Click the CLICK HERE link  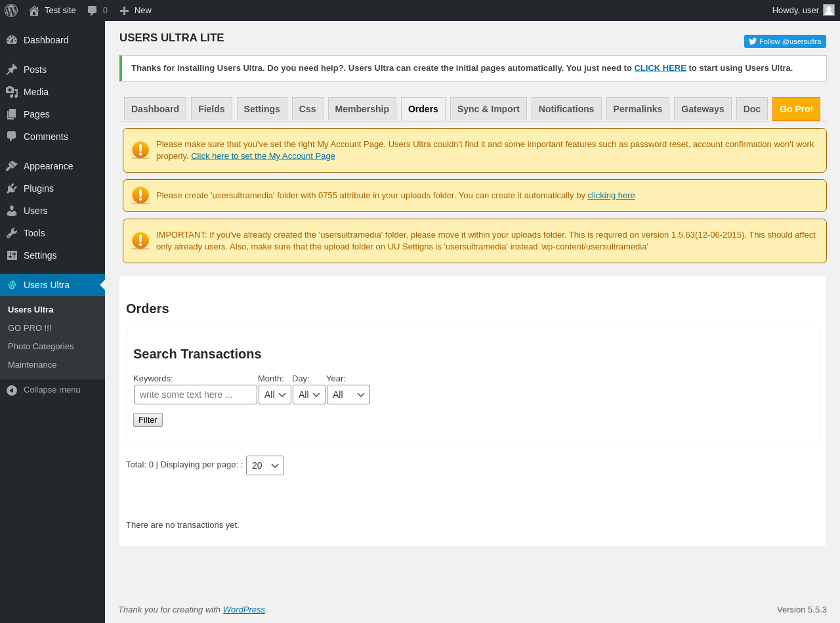pyautogui.click(x=660, y=68)
